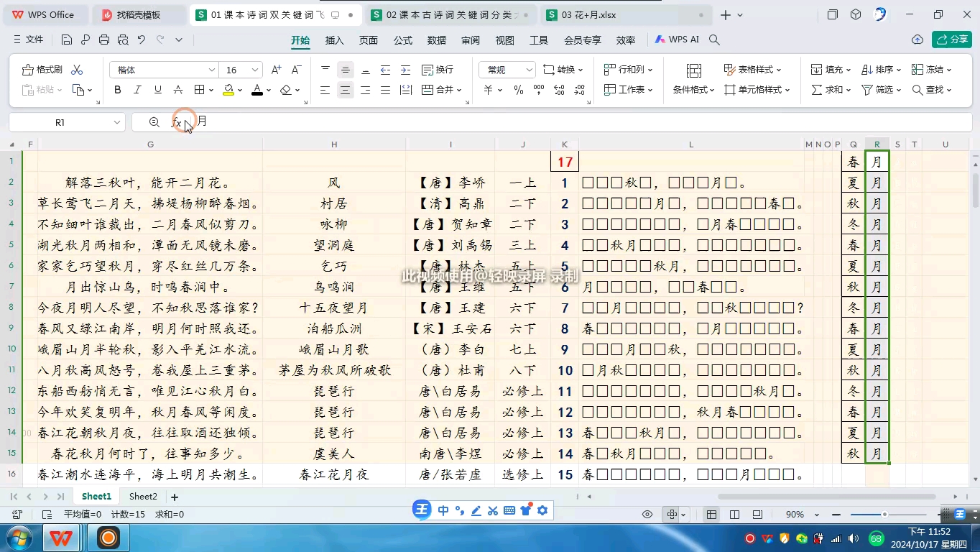Click the fill color highlight swatch
Image resolution: width=980 pixels, height=552 pixels.
228,90
